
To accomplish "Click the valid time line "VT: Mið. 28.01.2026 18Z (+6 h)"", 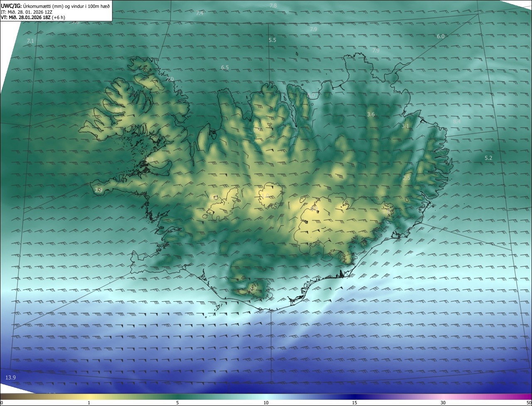I will [x=33, y=17].
